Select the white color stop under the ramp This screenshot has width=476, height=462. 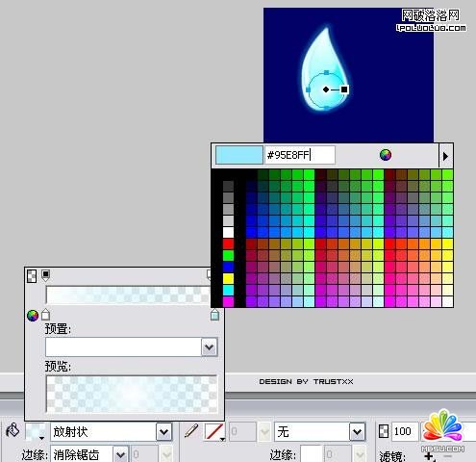45,315
